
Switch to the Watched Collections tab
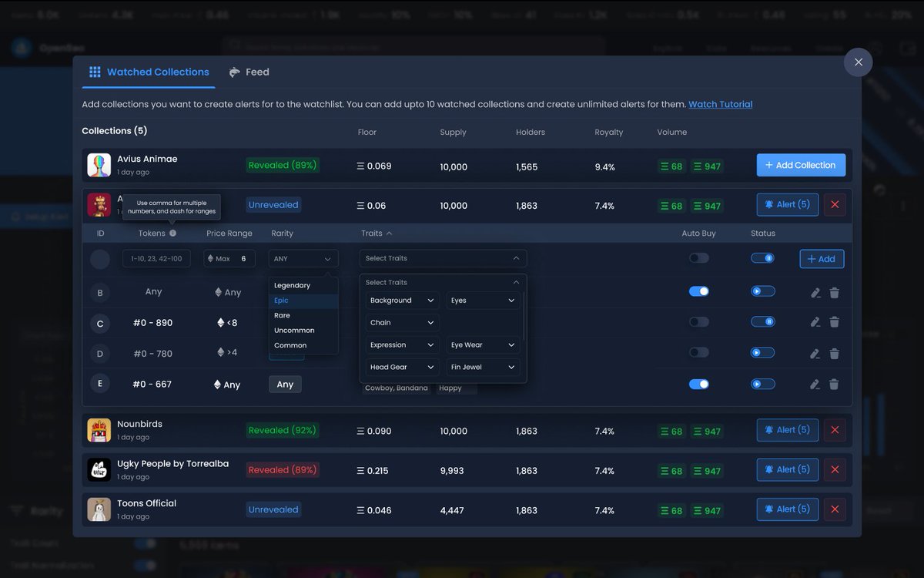pyautogui.click(x=149, y=72)
